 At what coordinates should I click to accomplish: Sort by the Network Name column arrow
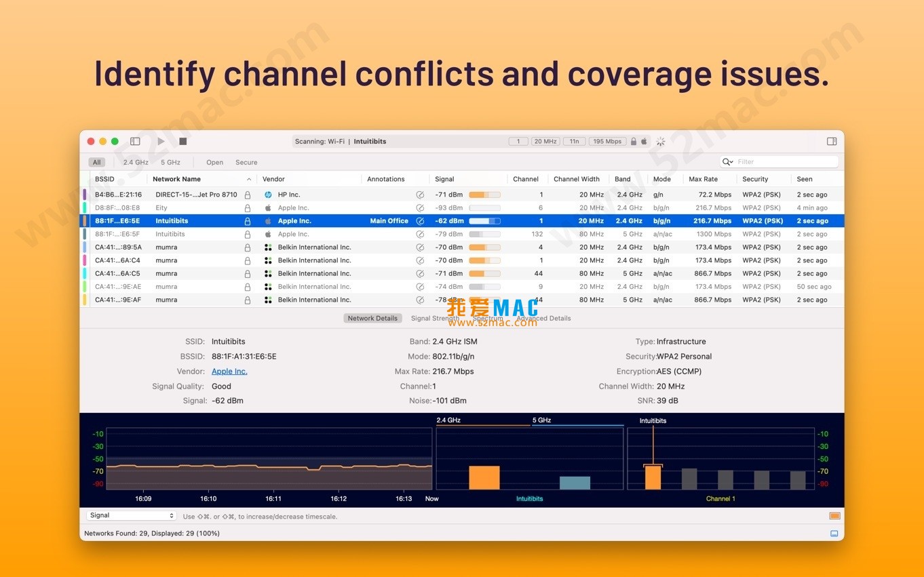[249, 180]
